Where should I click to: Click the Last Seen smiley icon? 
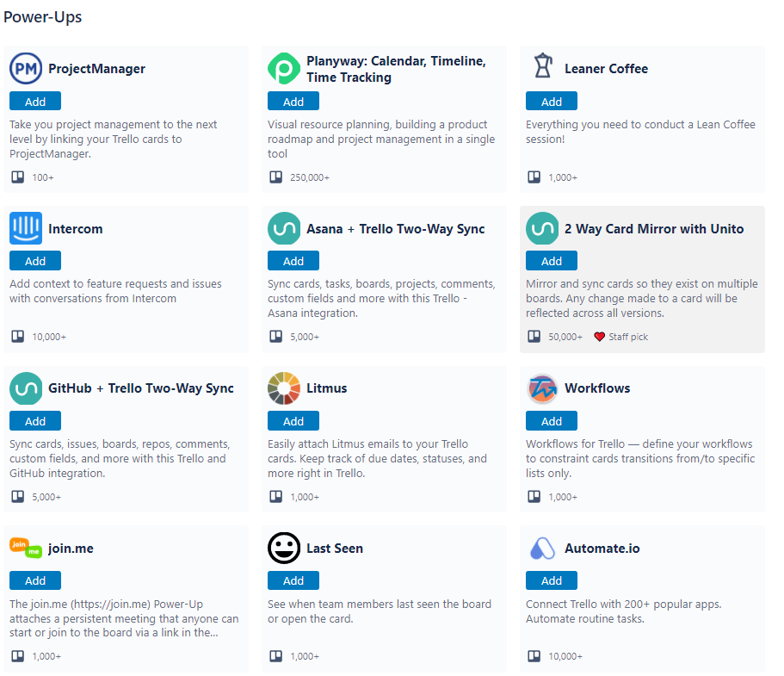[x=283, y=548]
